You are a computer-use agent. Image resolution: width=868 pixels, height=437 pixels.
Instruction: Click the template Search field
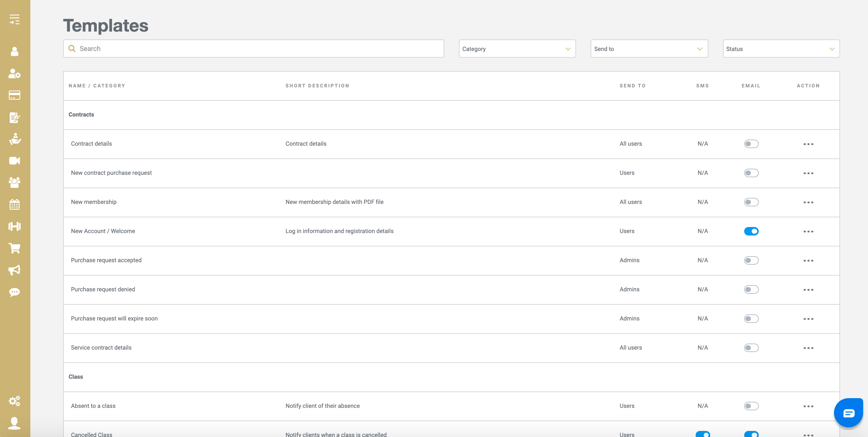[253, 49]
